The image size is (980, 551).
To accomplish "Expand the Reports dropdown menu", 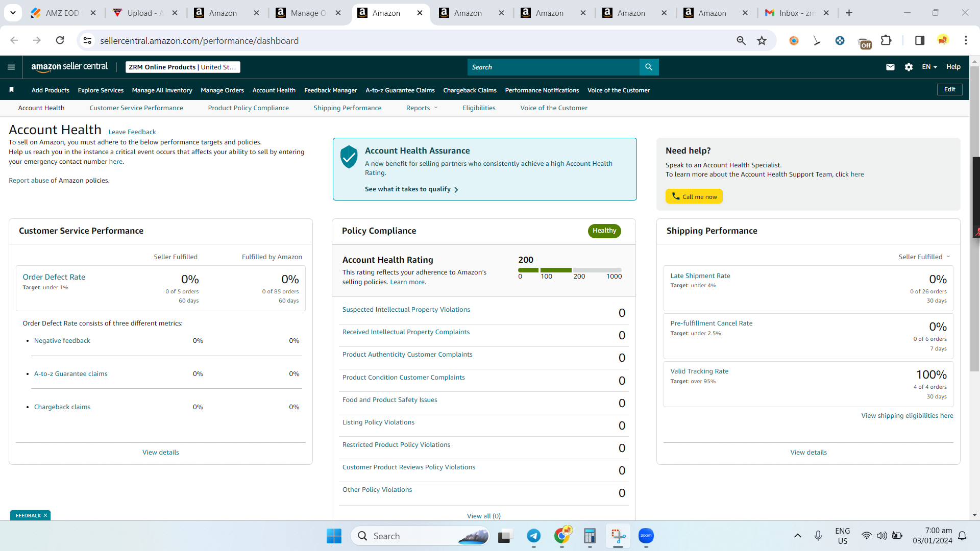I will click(x=422, y=108).
